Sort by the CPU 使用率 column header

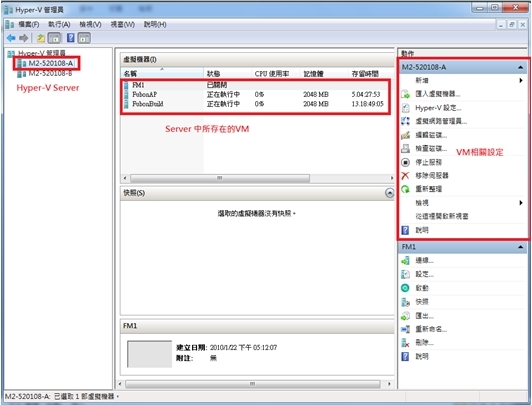pyautogui.click(x=272, y=74)
